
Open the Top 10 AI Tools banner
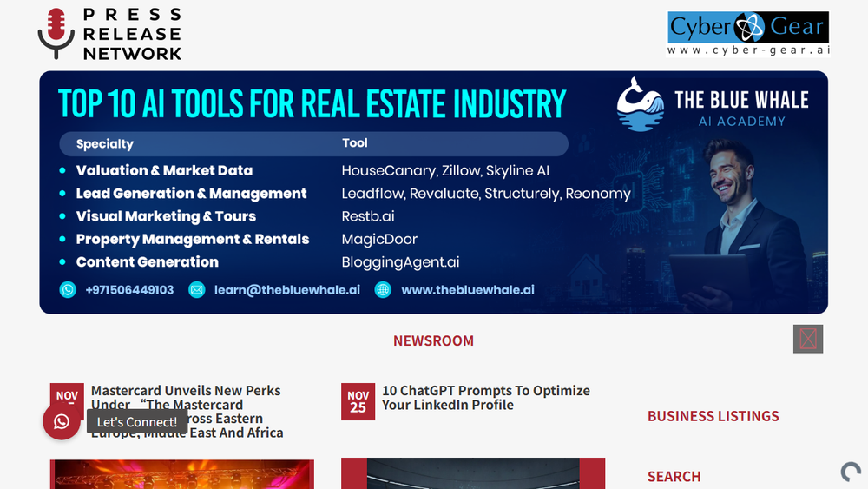click(x=433, y=192)
